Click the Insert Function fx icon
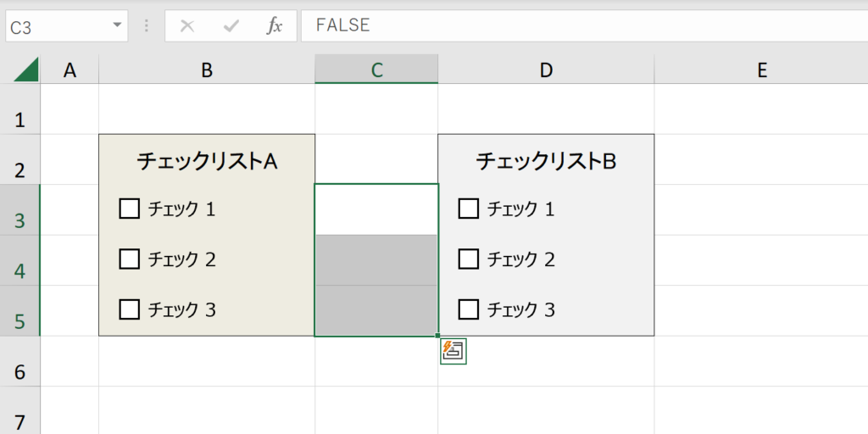The height and width of the screenshot is (434, 868). click(x=274, y=26)
